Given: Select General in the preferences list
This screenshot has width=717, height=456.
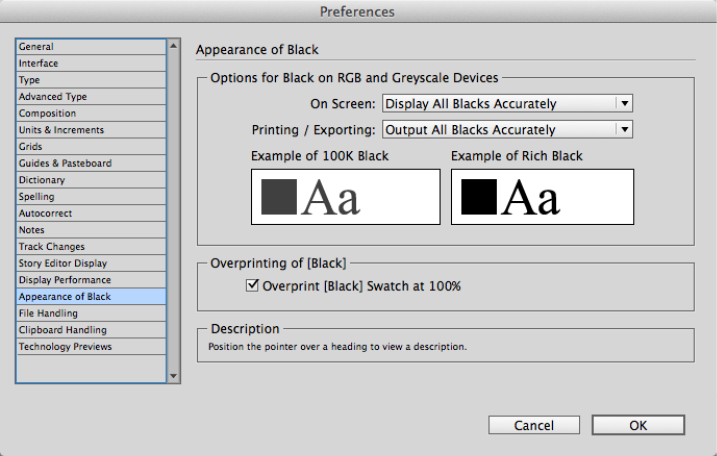Looking at the screenshot, I should point(36,47).
